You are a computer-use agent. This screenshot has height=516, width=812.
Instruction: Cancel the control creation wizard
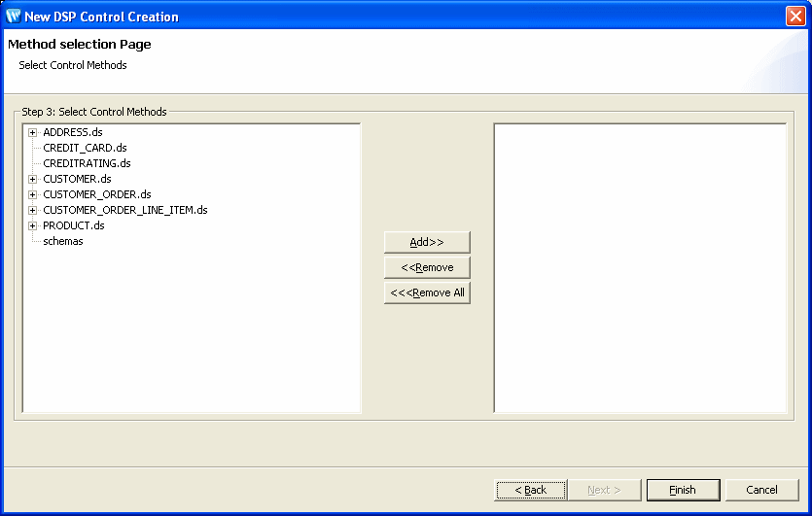(x=761, y=490)
